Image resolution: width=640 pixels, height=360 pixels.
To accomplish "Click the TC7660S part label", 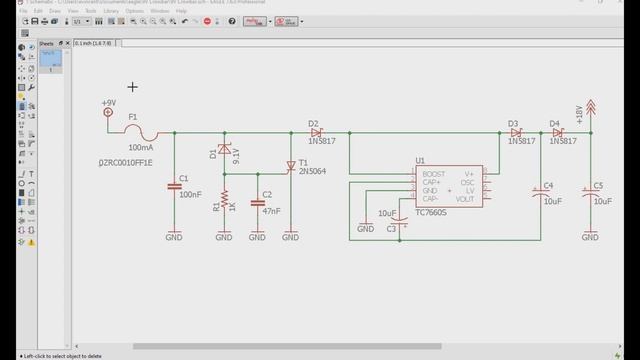I will pos(431,213).
